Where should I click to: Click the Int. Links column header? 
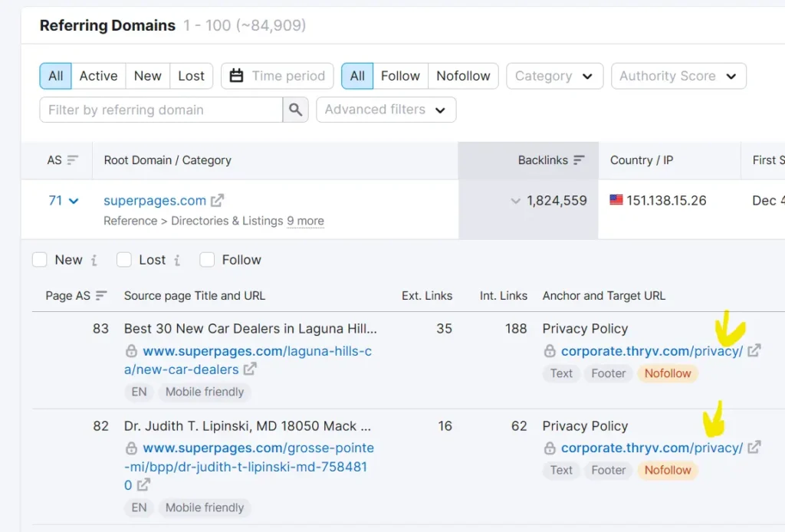click(504, 296)
